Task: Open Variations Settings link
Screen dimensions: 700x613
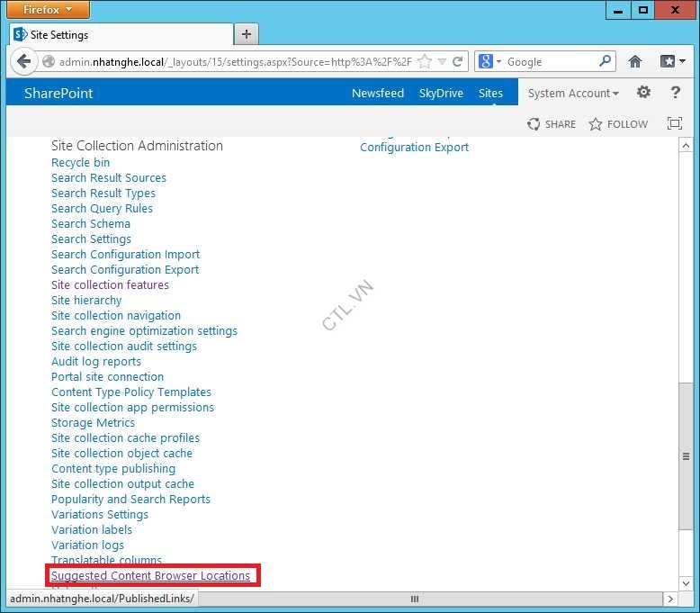Action: (100, 514)
